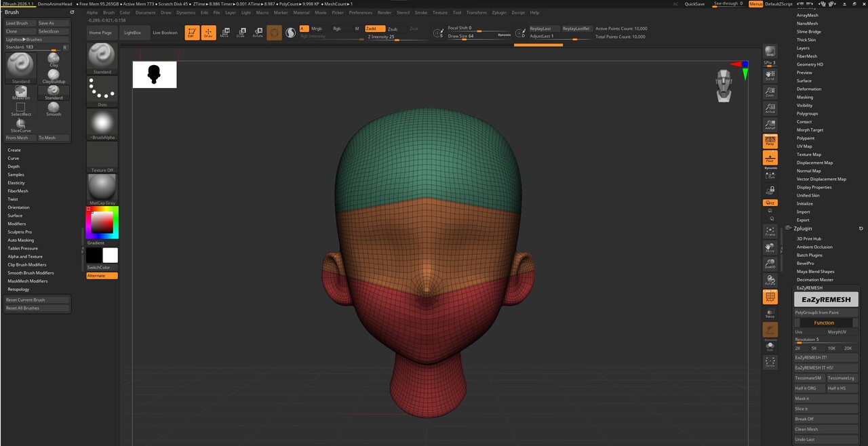The width and height of the screenshot is (868, 446).
Task: Toggle PolyF wireframe display off
Action: [770, 297]
